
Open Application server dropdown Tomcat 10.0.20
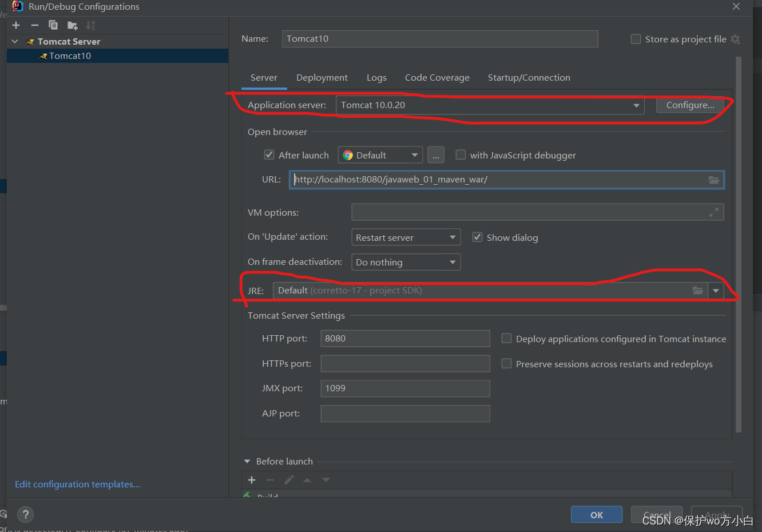[490, 105]
